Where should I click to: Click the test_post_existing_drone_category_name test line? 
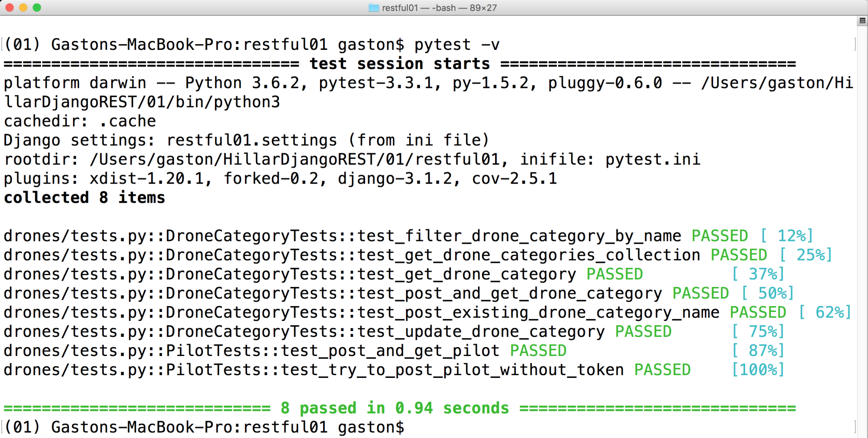coord(428,312)
